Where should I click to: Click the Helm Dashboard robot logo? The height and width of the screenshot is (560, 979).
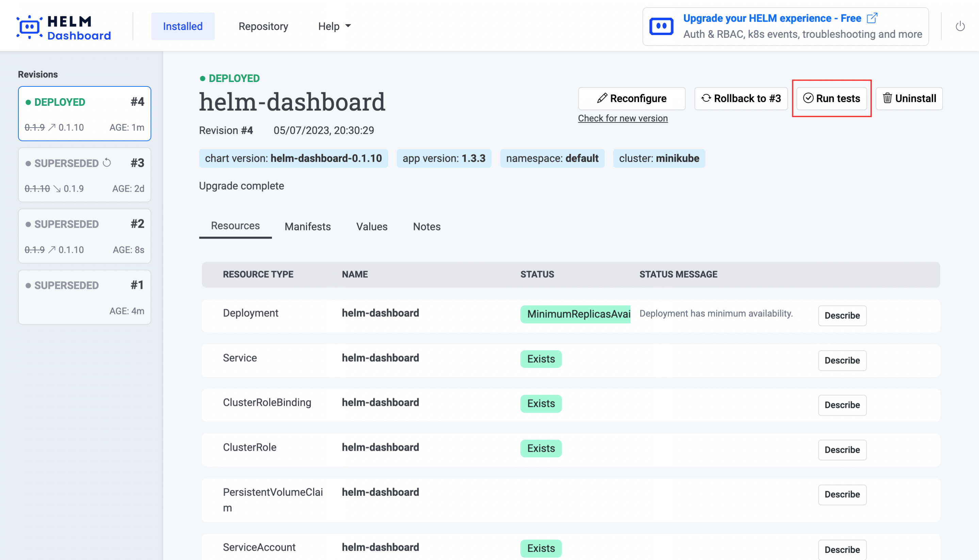(x=29, y=27)
